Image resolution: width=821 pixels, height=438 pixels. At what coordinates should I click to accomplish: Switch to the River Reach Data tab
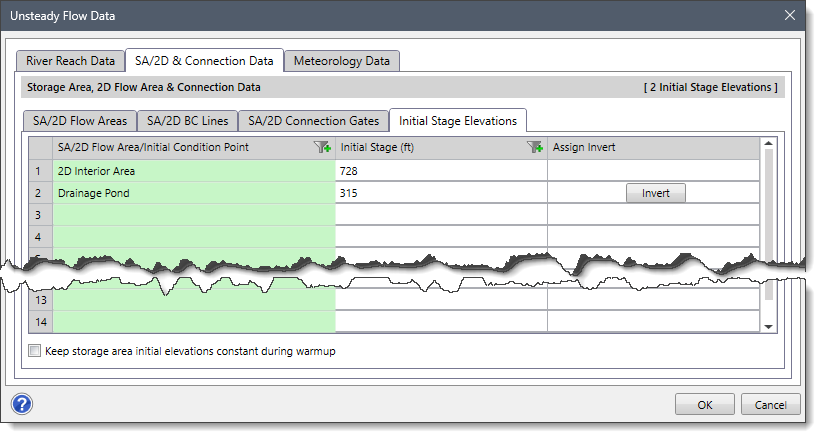[69, 61]
